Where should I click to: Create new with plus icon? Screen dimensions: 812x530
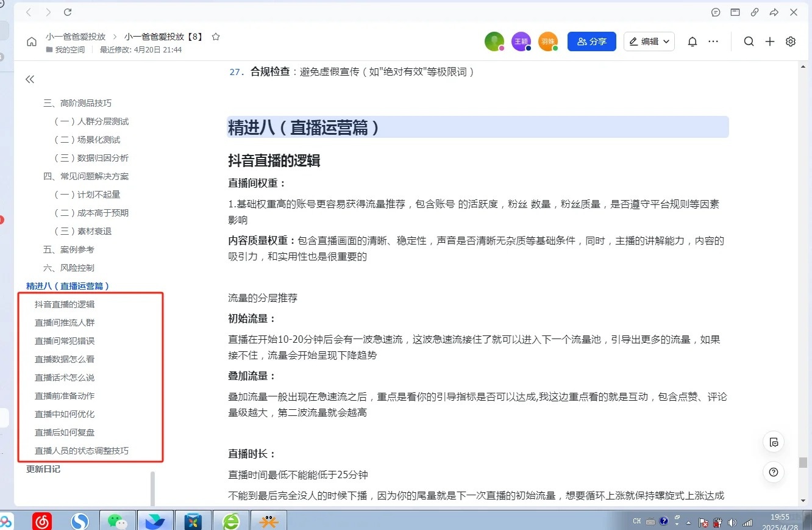pyautogui.click(x=770, y=41)
